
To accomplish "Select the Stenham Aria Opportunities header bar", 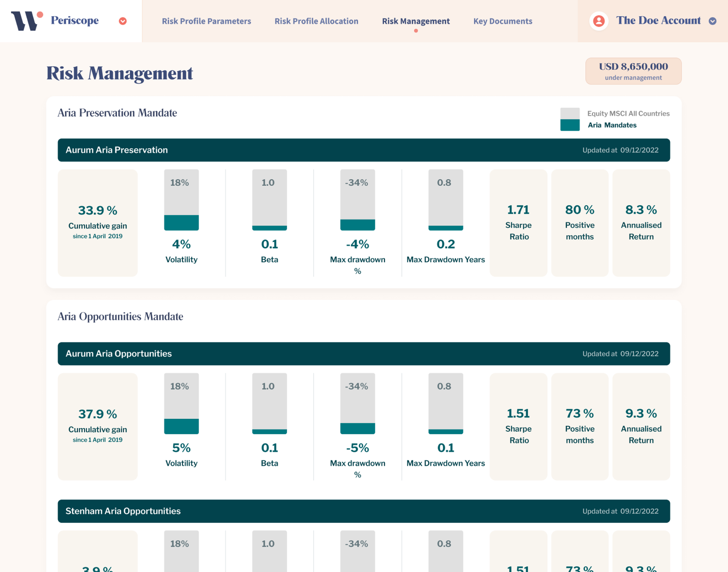I will [363, 511].
